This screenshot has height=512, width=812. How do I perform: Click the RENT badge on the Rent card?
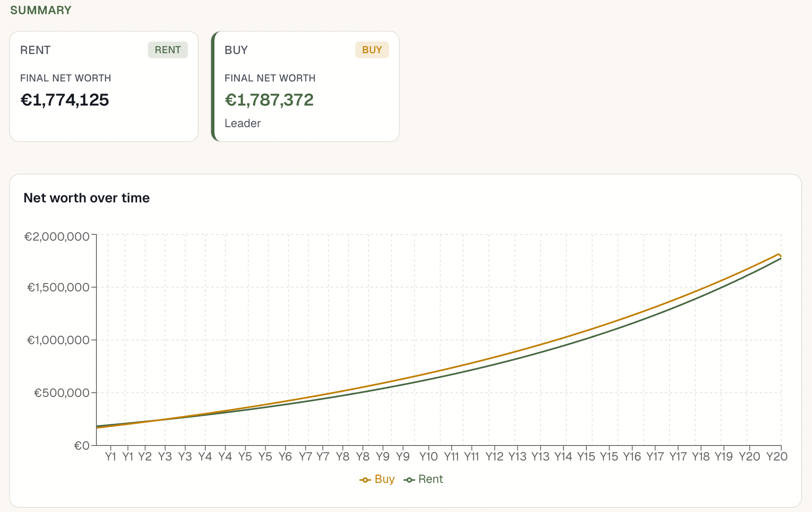click(x=168, y=50)
